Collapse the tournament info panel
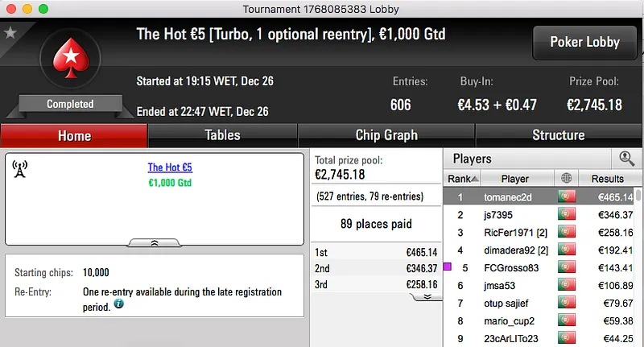Image resolution: width=644 pixels, height=347 pixels. pyautogui.click(x=155, y=242)
